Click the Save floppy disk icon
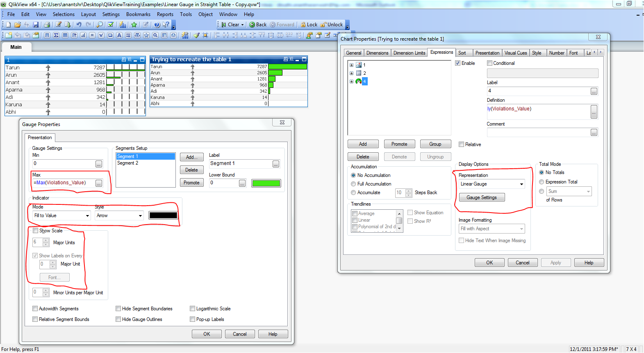 click(x=36, y=25)
